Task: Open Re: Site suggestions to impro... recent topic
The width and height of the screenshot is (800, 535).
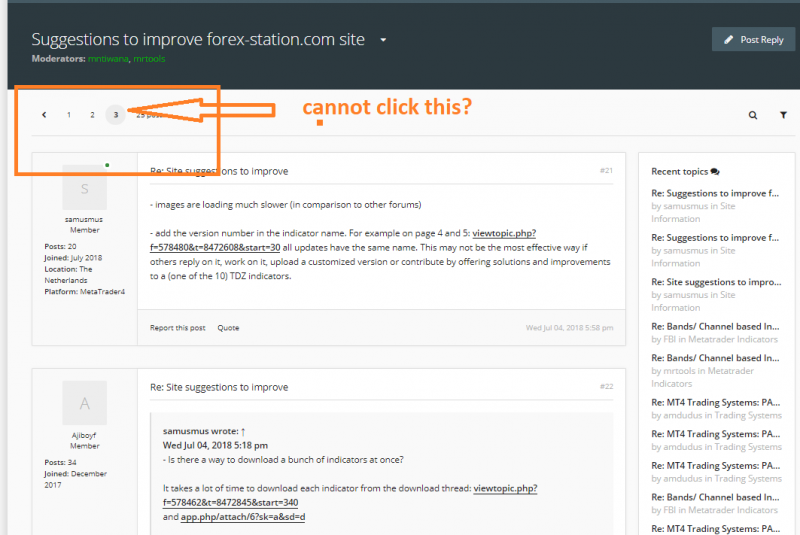Action: (x=716, y=282)
